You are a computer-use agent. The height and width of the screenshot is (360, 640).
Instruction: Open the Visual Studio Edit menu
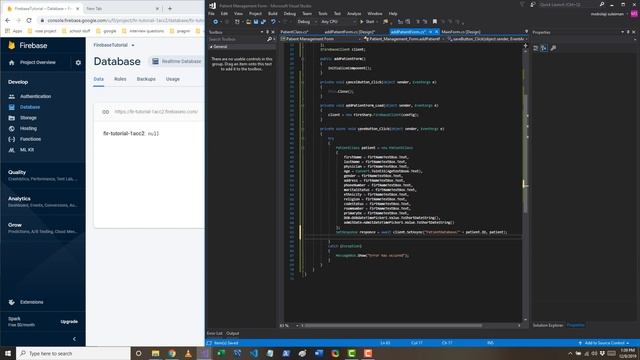[224, 13]
